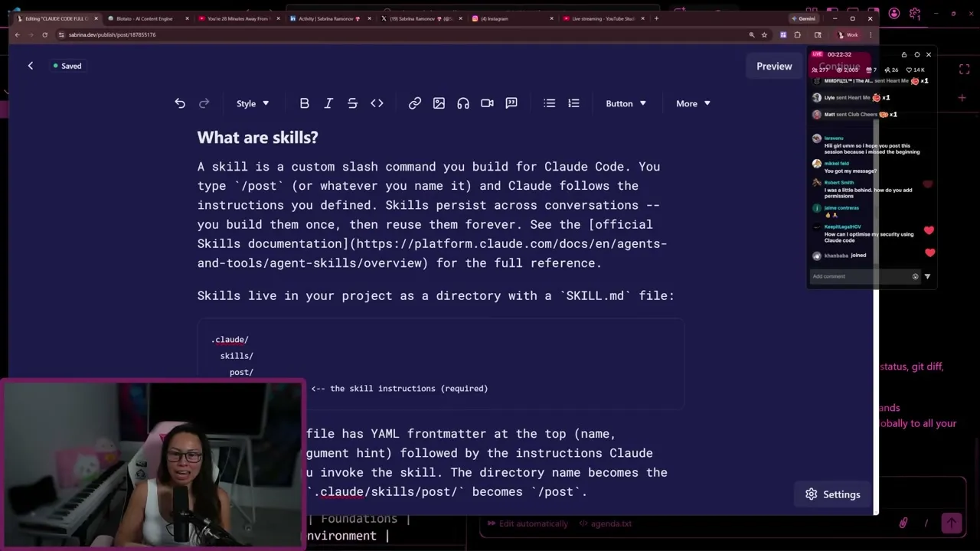
Task: Click the viewers count 2,005
Action: pos(846,70)
